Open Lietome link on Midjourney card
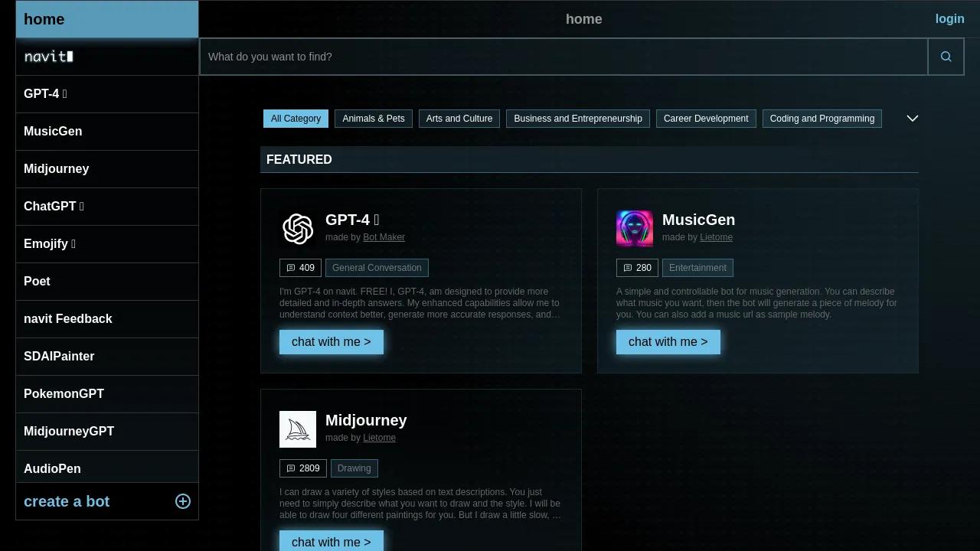980x551 pixels. [x=379, y=438]
